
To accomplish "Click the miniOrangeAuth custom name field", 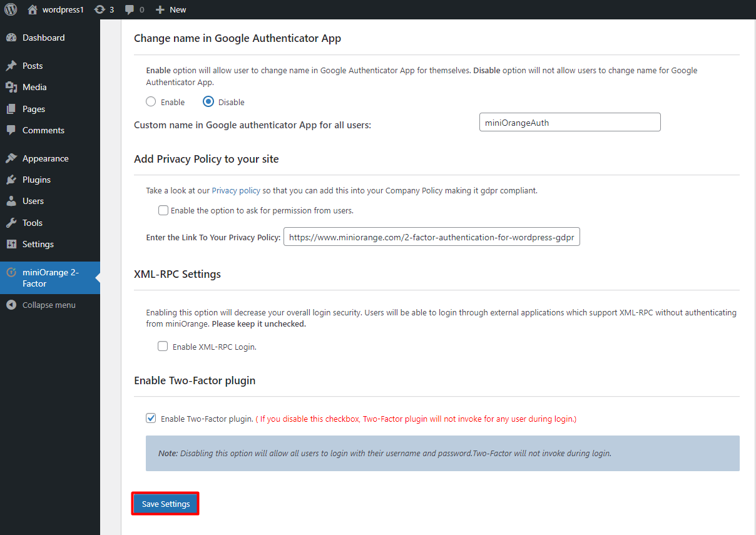I will pos(570,122).
